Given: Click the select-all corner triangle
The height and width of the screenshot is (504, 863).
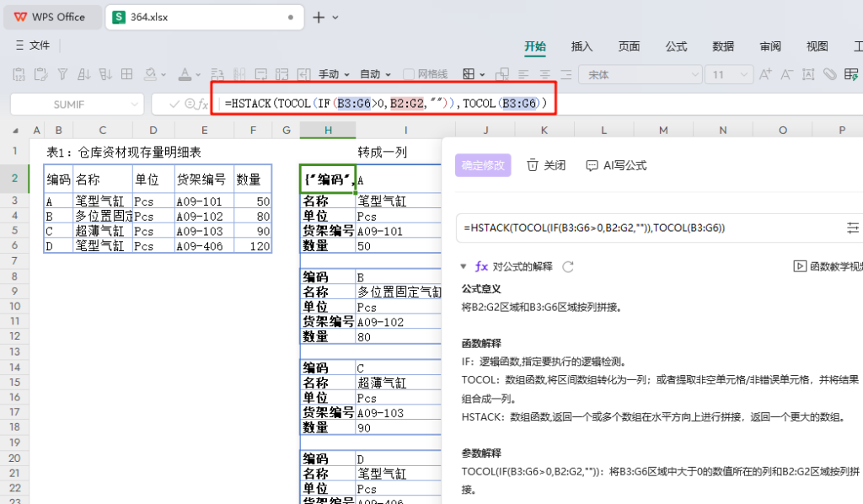Looking at the screenshot, I should 15,131.
